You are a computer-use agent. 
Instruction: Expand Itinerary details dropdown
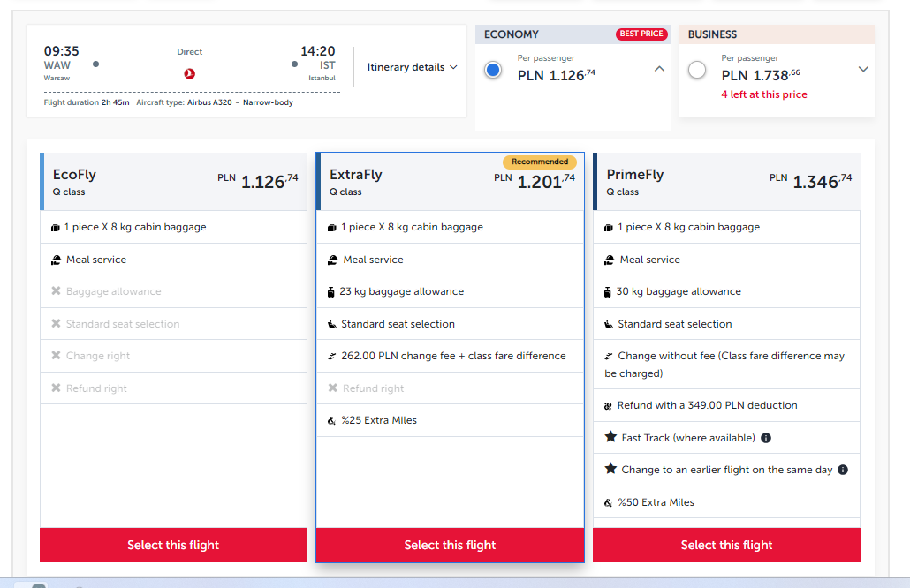tap(412, 67)
